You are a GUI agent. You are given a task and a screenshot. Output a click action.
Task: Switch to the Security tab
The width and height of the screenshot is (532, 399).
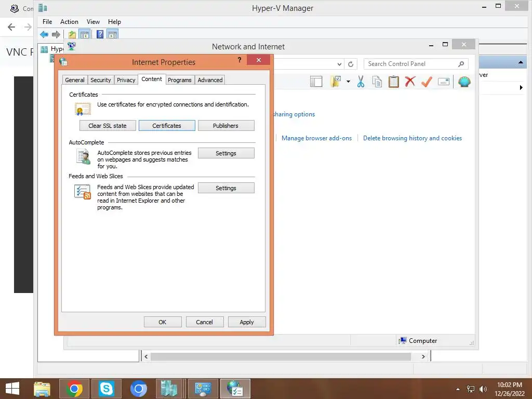pos(100,80)
